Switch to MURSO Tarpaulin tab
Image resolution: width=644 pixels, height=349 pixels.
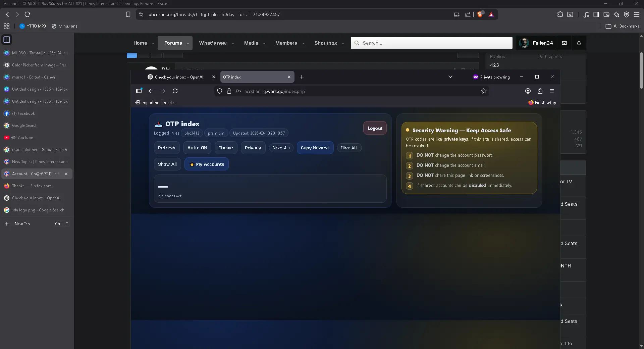click(36, 53)
